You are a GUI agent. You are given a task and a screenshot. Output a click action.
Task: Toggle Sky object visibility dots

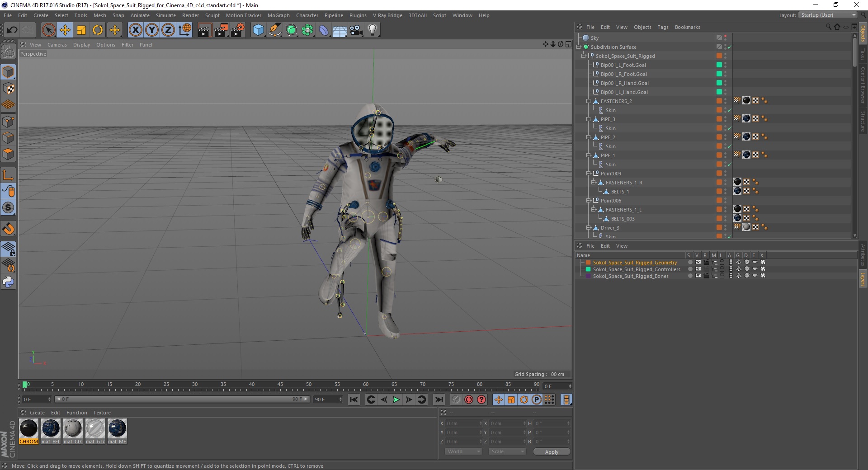pyautogui.click(x=726, y=38)
